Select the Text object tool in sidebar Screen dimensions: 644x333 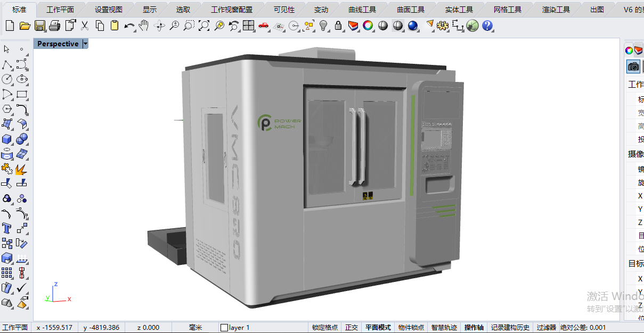point(7,229)
